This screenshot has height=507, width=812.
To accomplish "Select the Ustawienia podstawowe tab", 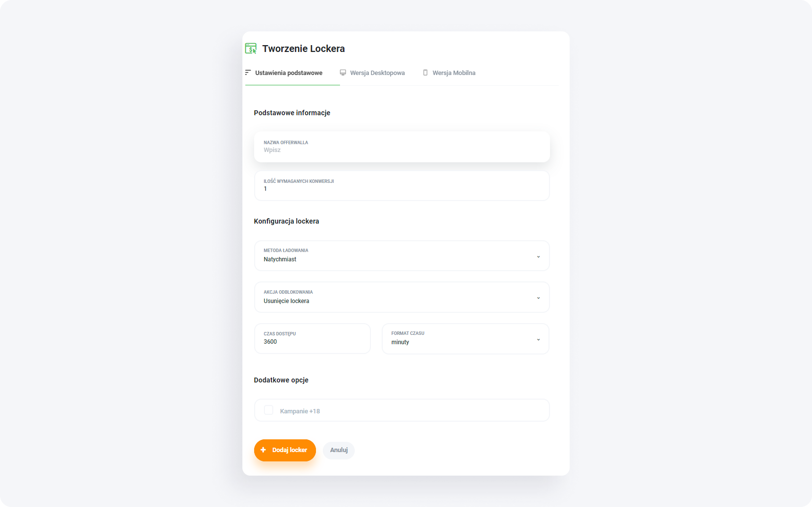I will tap(288, 73).
